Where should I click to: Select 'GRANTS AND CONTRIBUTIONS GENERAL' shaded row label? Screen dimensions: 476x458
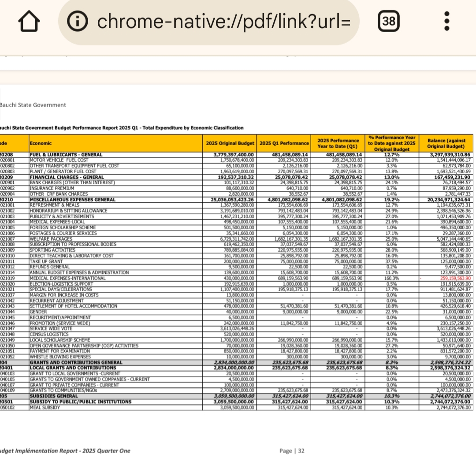tap(76, 363)
